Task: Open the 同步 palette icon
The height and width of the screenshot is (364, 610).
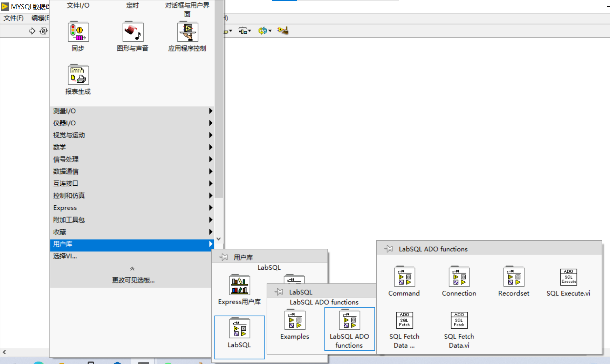Action: click(78, 32)
